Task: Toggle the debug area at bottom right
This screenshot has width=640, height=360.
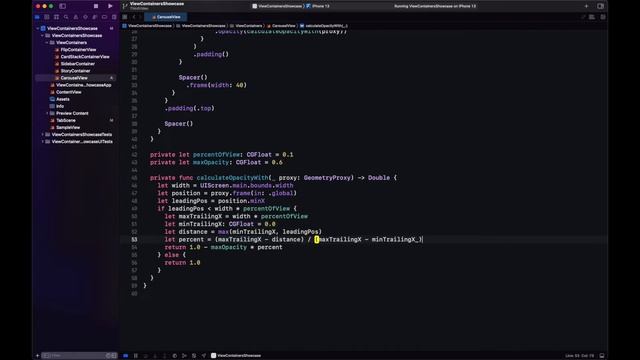Action: (602, 356)
